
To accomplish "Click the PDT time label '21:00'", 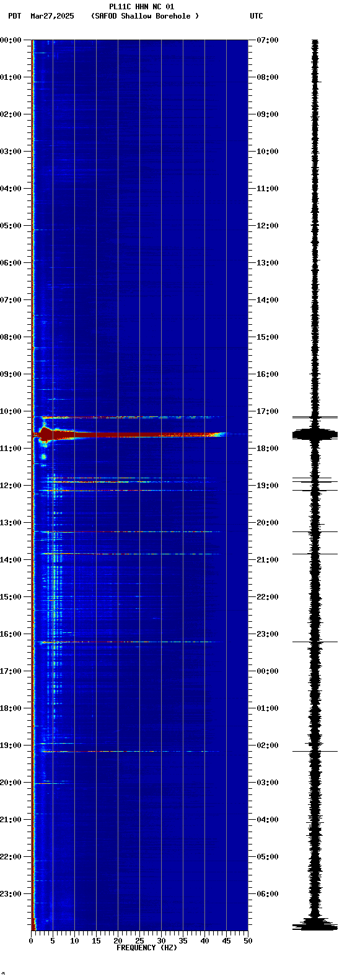I will pyautogui.click(x=11, y=820).
